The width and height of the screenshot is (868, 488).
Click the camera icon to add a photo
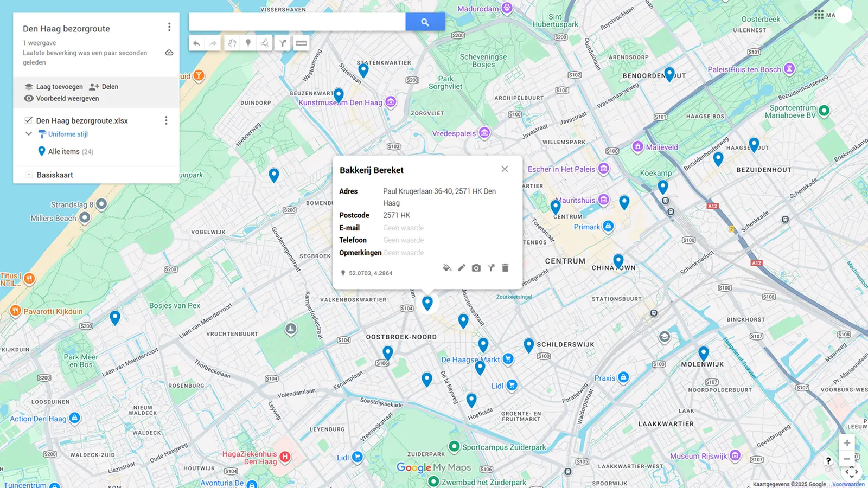476,267
